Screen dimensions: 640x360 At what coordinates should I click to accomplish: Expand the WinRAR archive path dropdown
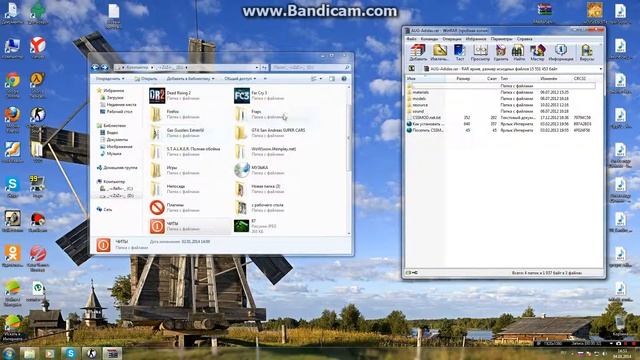(x=600, y=69)
